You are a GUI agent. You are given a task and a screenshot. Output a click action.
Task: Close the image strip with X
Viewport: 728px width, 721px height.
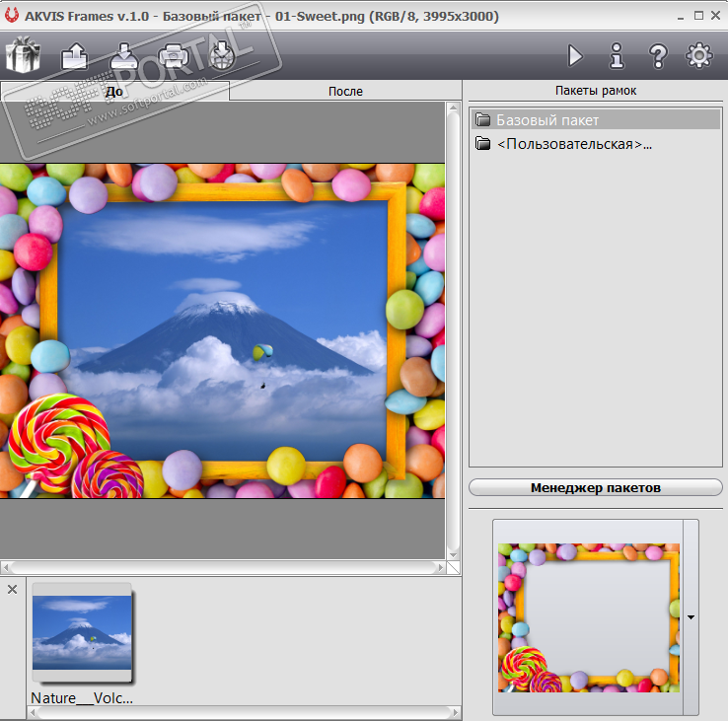tap(13, 589)
